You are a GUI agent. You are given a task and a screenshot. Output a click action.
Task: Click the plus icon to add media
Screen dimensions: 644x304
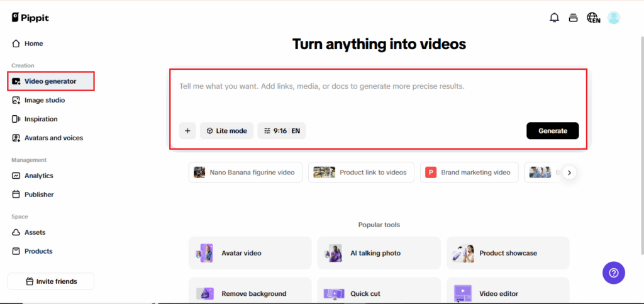click(187, 131)
